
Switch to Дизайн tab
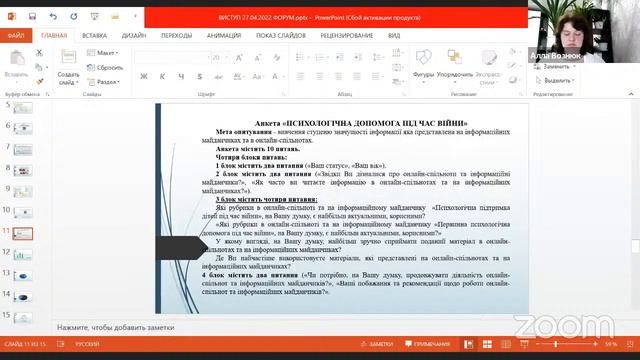(x=134, y=36)
